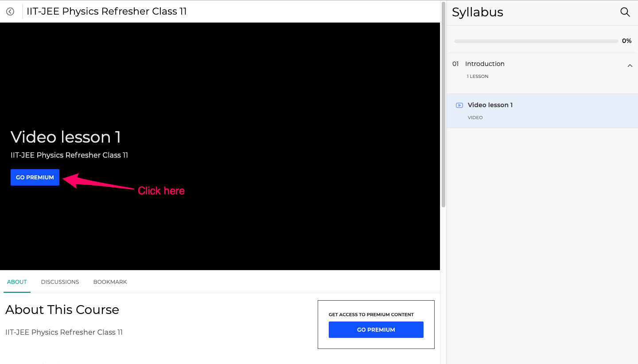638x364 pixels.
Task: Click 'GET ACCESS TO PREMIUM CONTENT' text
Action: (371, 315)
